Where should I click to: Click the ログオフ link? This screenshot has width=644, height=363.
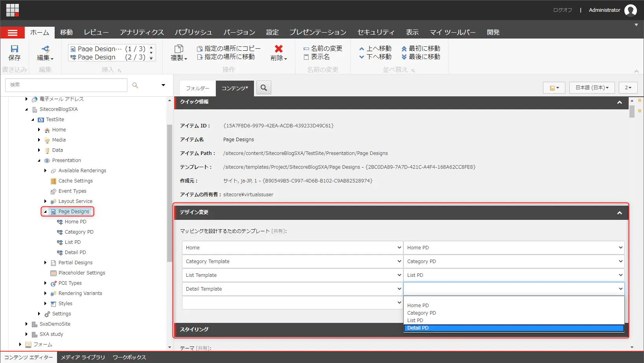click(563, 10)
